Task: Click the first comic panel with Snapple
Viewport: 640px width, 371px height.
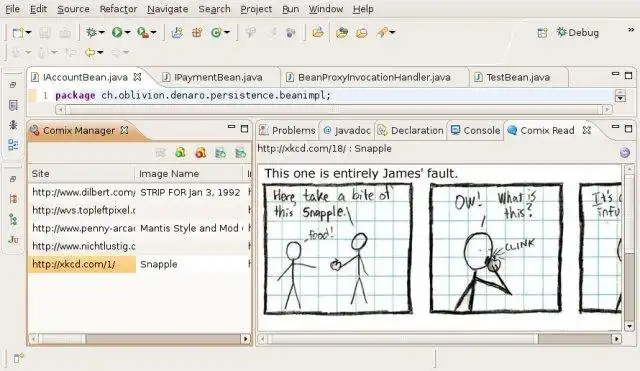Action: [338, 249]
